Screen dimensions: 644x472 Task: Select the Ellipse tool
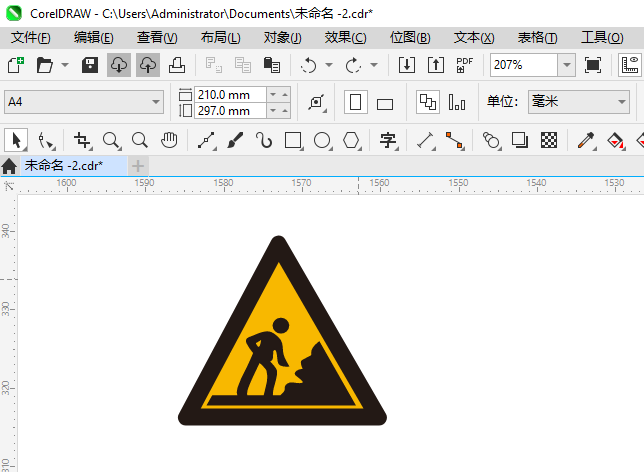pos(322,140)
